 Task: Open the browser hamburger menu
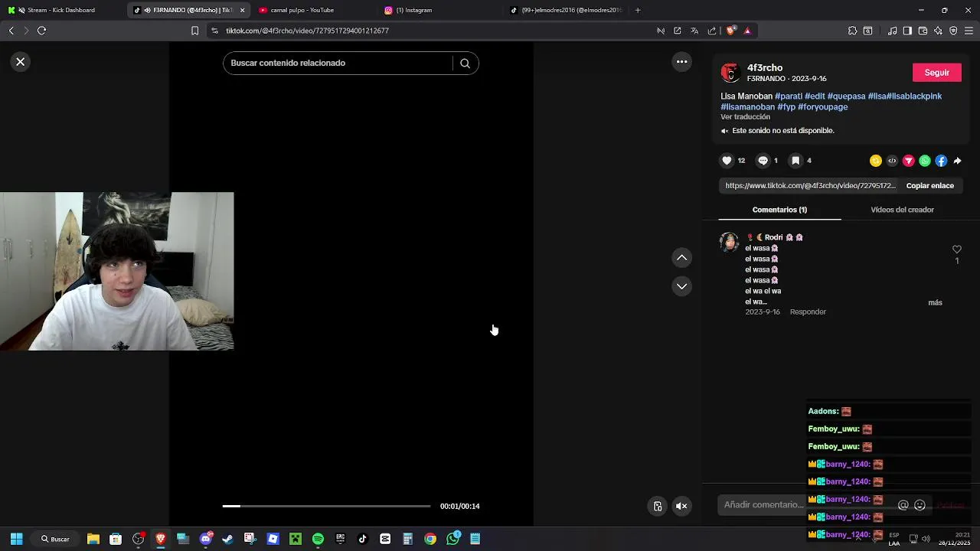pyautogui.click(x=969, y=31)
